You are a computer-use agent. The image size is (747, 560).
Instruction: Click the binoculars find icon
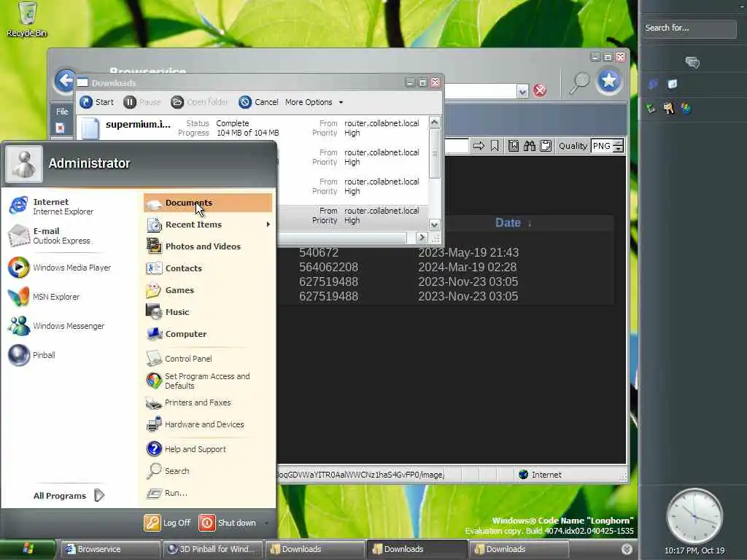tap(530, 146)
